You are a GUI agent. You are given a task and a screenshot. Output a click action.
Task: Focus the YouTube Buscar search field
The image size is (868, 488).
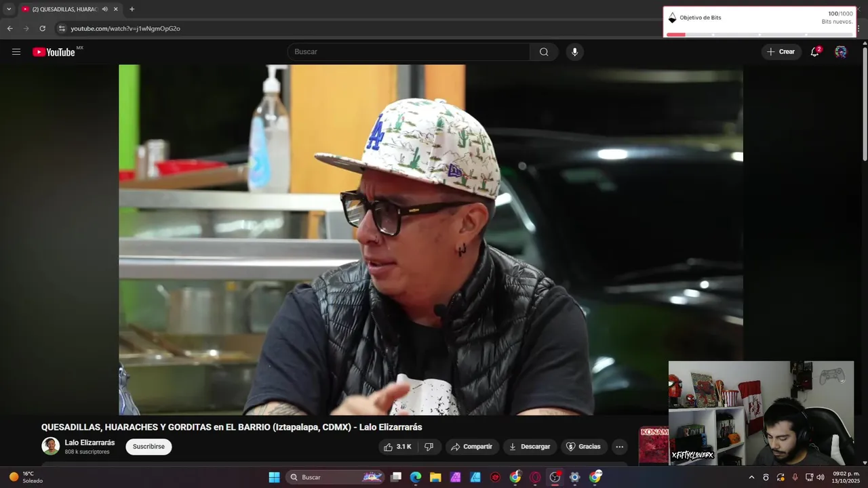tap(409, 52)
